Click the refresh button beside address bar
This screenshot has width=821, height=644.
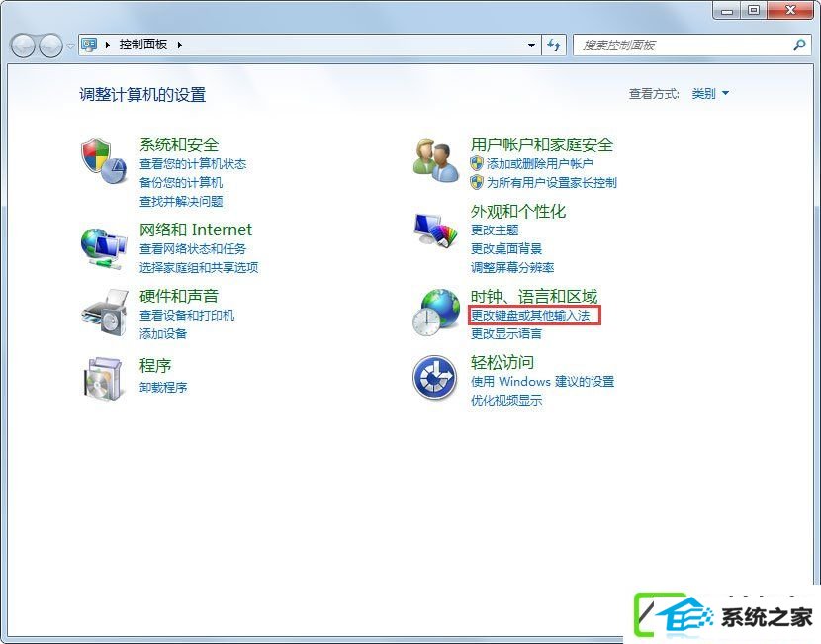tap(554, 46)
